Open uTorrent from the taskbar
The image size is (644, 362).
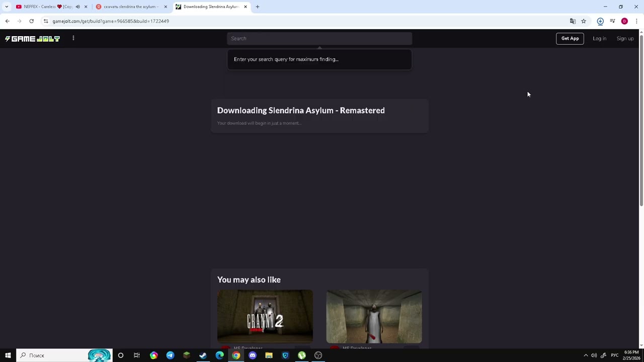click(302, 355)
